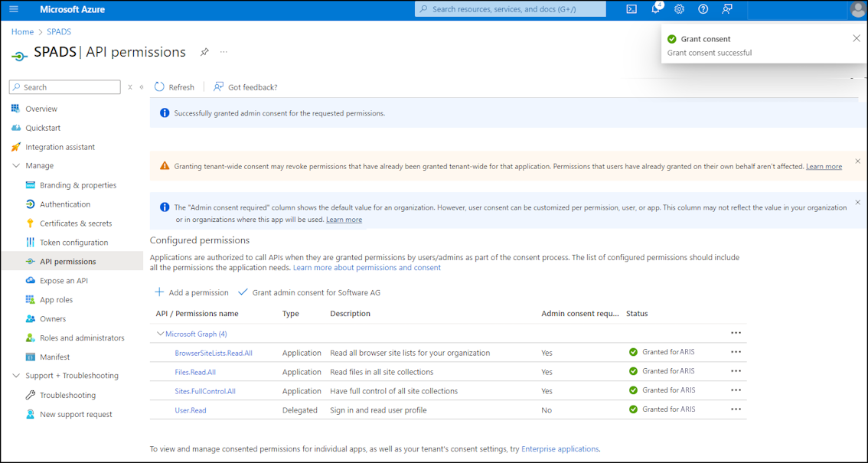Open Cloud Shell from the top bar
Screen dimensions: 868x463
631,9
